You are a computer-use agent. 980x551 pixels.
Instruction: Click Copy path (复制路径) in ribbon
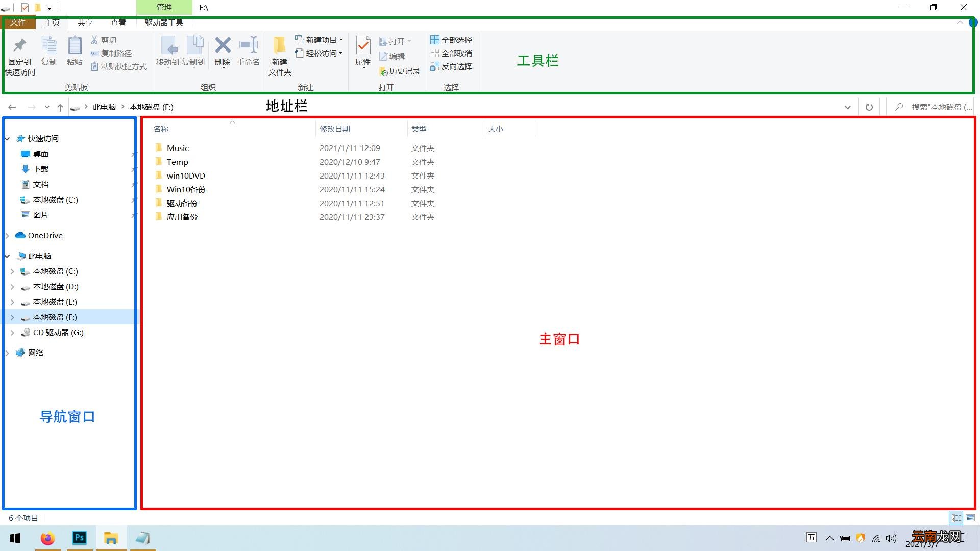coord(111,53)
